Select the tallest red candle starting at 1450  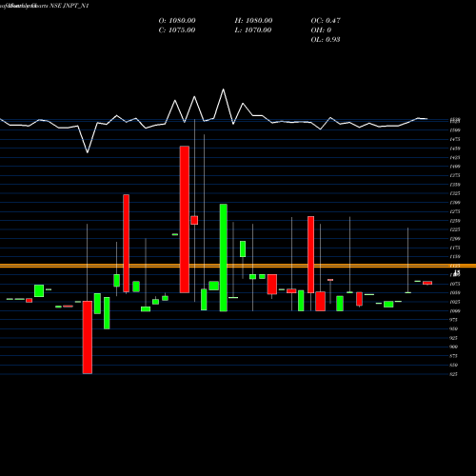click(x=185, y=219)
